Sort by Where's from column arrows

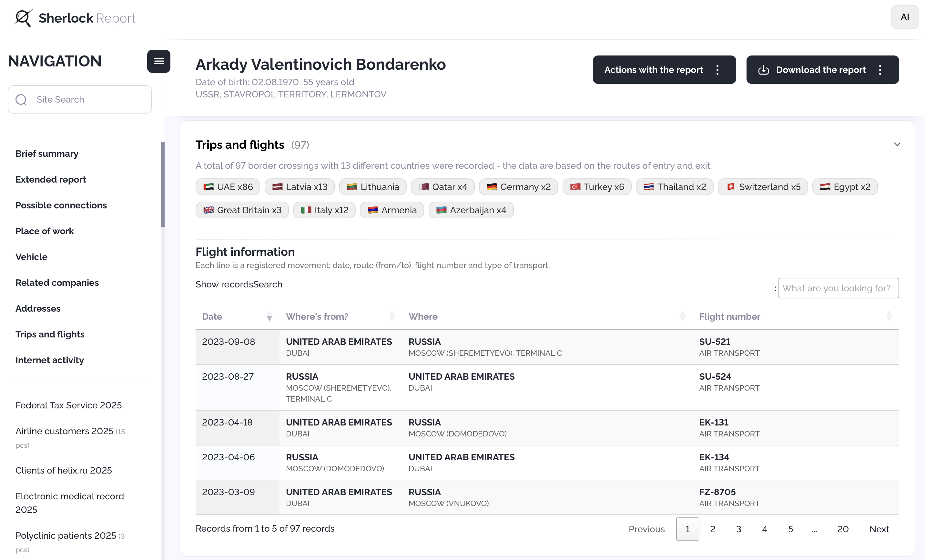tap(391, 316)
